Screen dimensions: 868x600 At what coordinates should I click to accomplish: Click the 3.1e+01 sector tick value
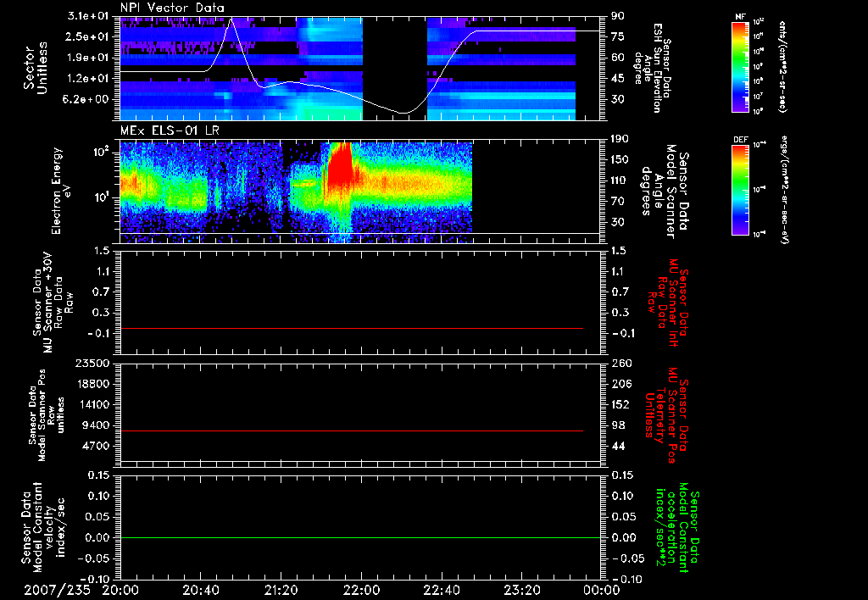90,16
